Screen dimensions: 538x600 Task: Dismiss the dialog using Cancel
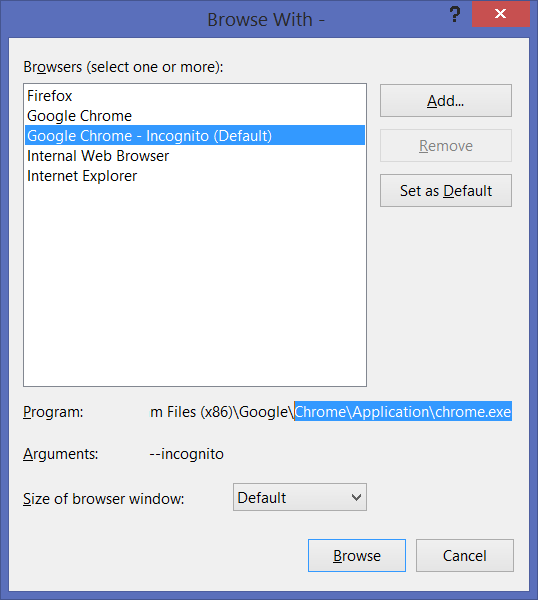point(465,556)
